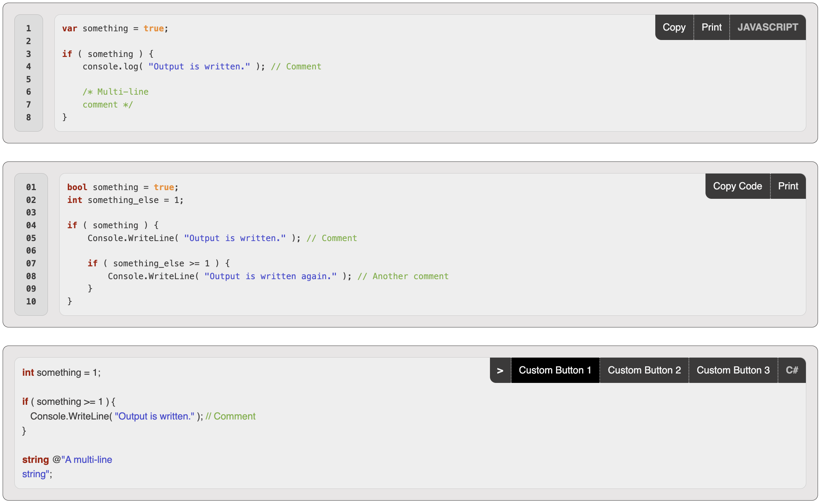Toggle the > arrow on C# toolbar
The height and width of the screenshot is (504, 821).
pos(500,370)
